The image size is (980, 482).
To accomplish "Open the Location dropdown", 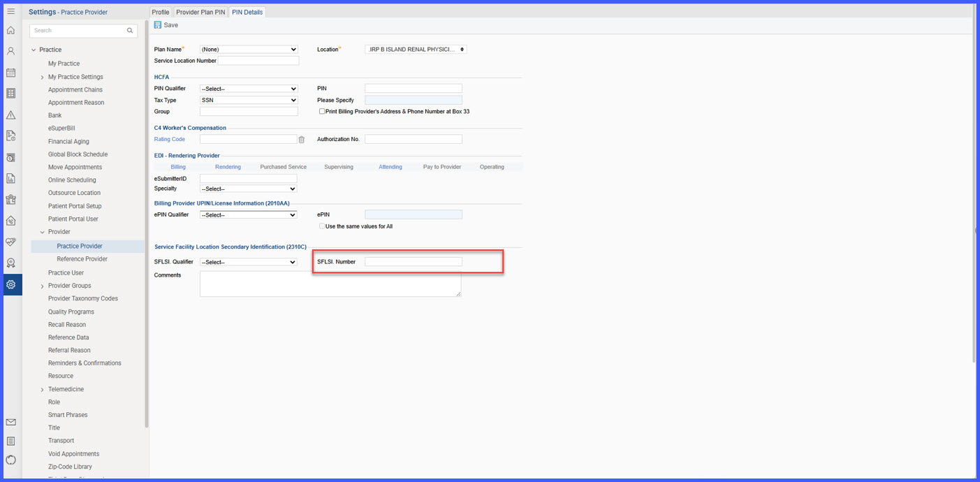I will coord(416,50).
